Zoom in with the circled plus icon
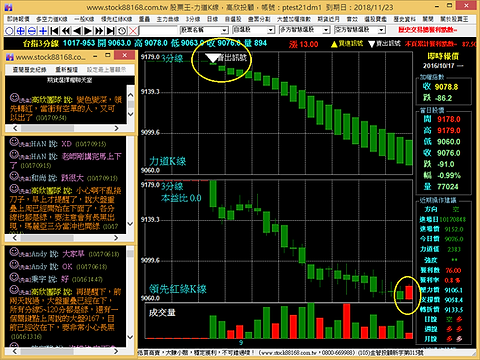The image size is (480, 360). tap(21, 31)
